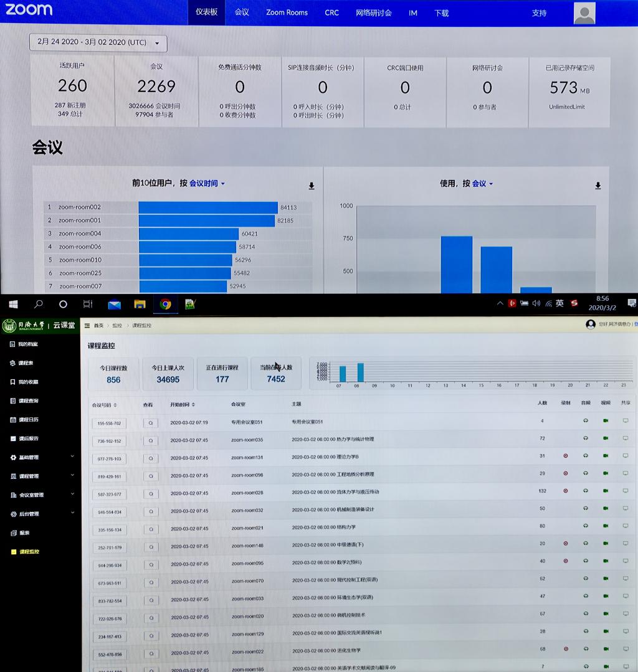Open Chrome from the Windows taskbar
Viewport: 638px width, 672px height.
click(x=165, y=304)
